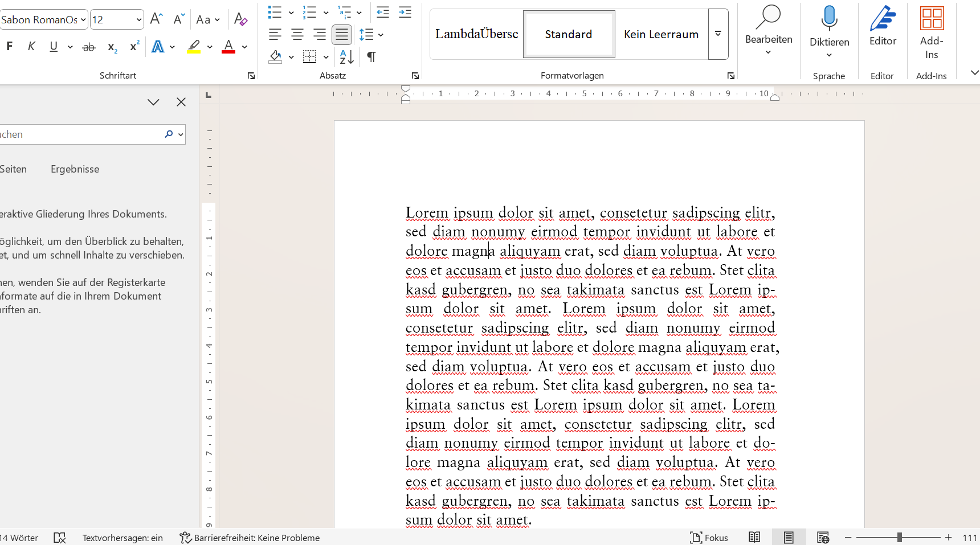Increase indent of paragraph
Viewport: 980px width, 545px height.
pos(405,13)
